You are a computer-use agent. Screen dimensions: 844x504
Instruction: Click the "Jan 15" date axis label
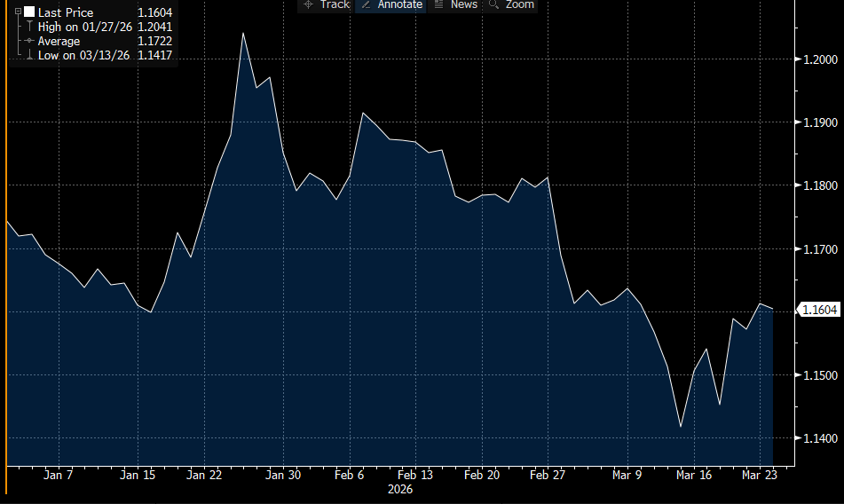tap(138, 475)
